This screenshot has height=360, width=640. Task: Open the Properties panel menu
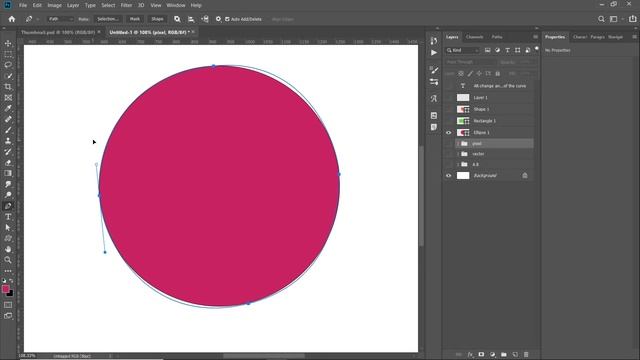(634, 37)
